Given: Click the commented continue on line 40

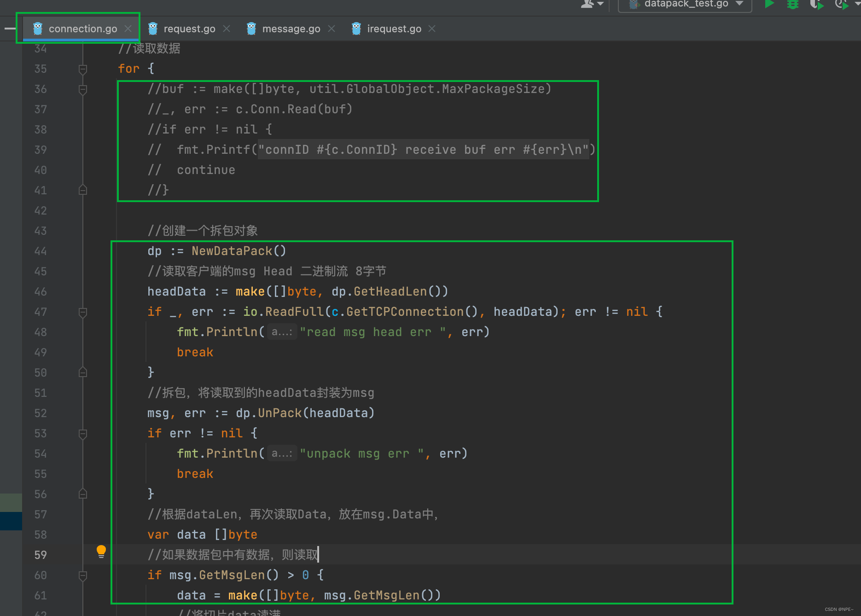Looking at the screenshot, I should [x=206, y=170].
